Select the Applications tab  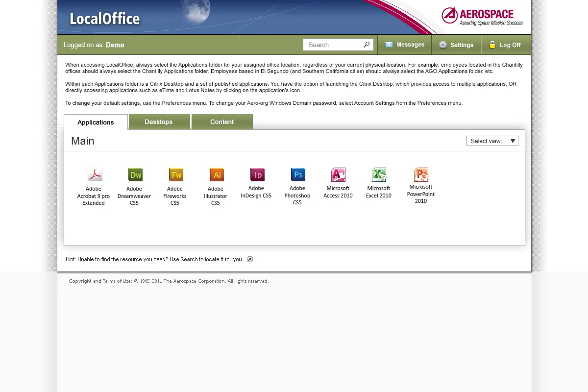tap(96, 122)
